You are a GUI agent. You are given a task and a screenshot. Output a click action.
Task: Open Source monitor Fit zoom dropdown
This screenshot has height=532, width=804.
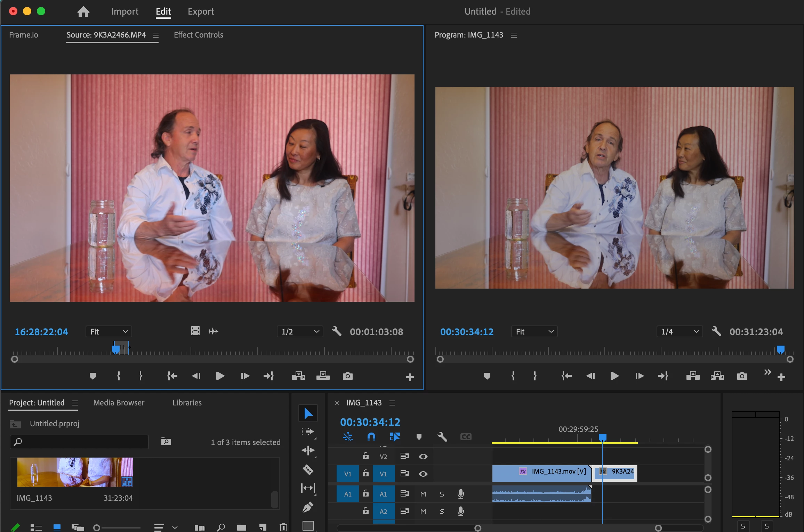click(x=109, y=332)
